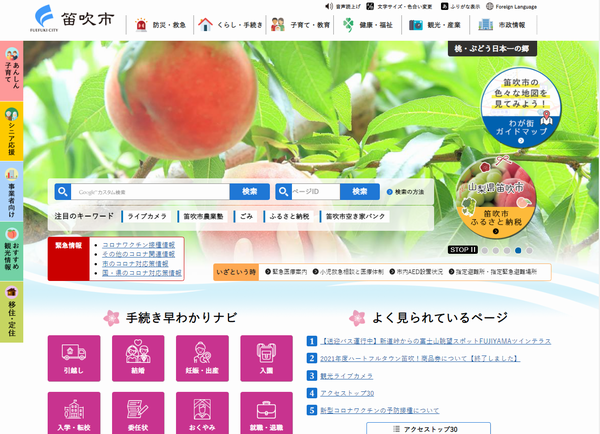Pause the slideshow with STOP button
Viewport: 600px width, 434px height.
pyautogui.click(x=463, y=250)
